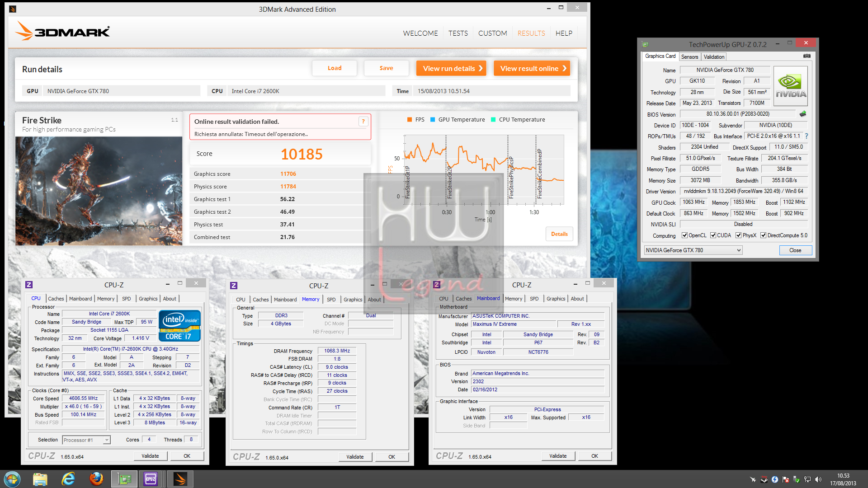
Task: Click OK in the CPU-Z memory window
Action: click(x=392, y=457)
